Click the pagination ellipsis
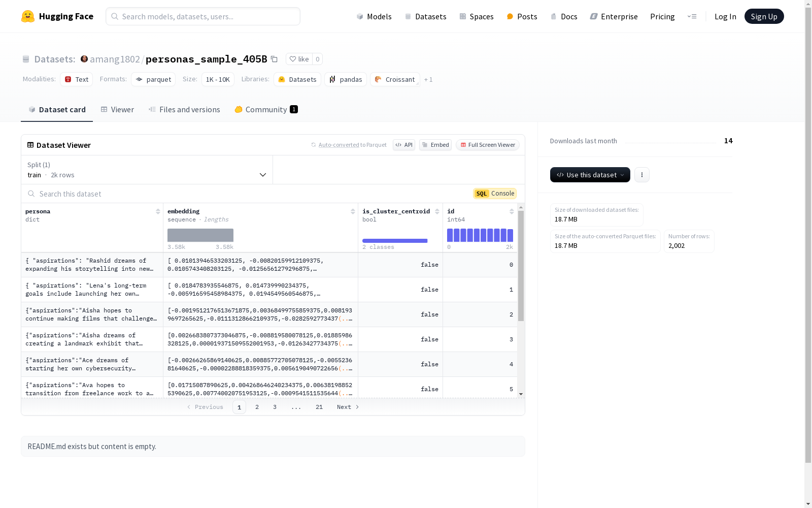Image resolution: width=812 pixels, height=508 pixels. (296, 407)
